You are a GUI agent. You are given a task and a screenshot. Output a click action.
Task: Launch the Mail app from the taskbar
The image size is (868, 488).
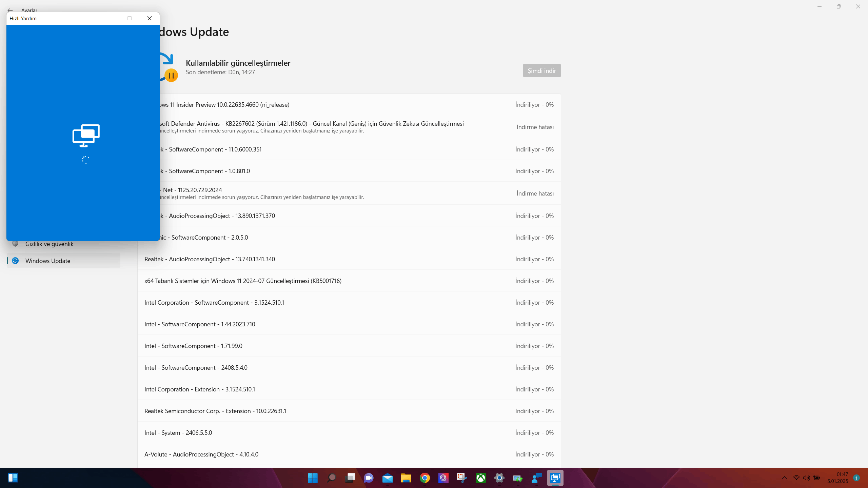click(x=387, y=478)
